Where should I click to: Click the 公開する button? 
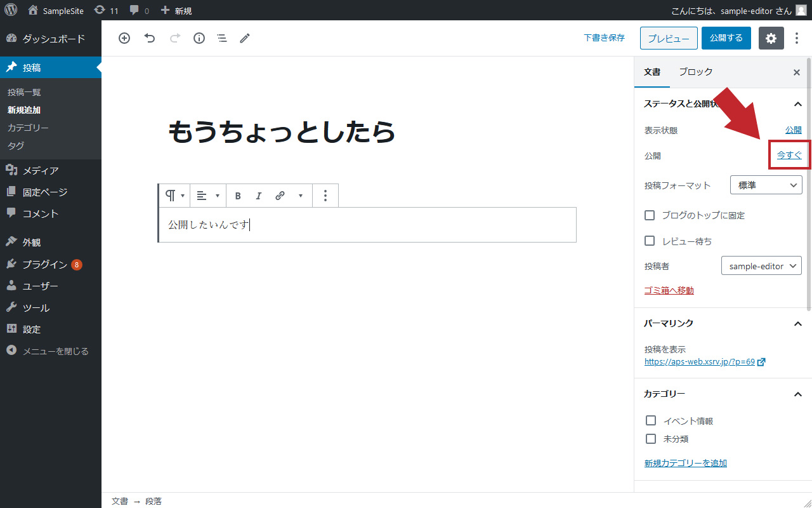726,38
